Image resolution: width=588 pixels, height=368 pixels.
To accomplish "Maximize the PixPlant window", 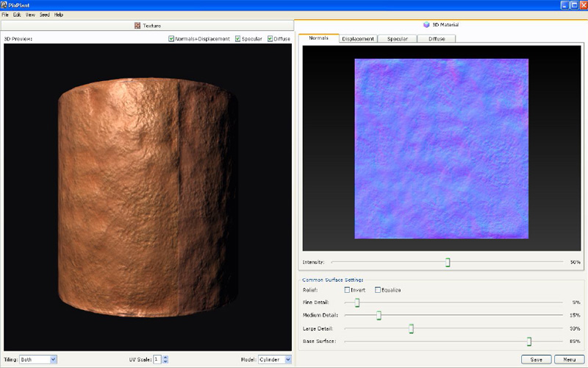I will [x=574, y=5].
